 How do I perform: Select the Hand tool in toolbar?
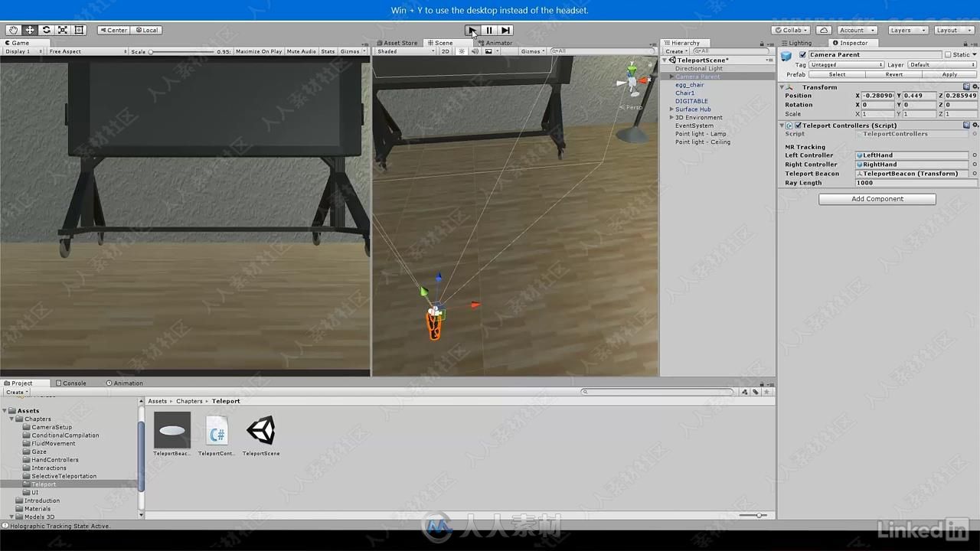coord(13,30)
